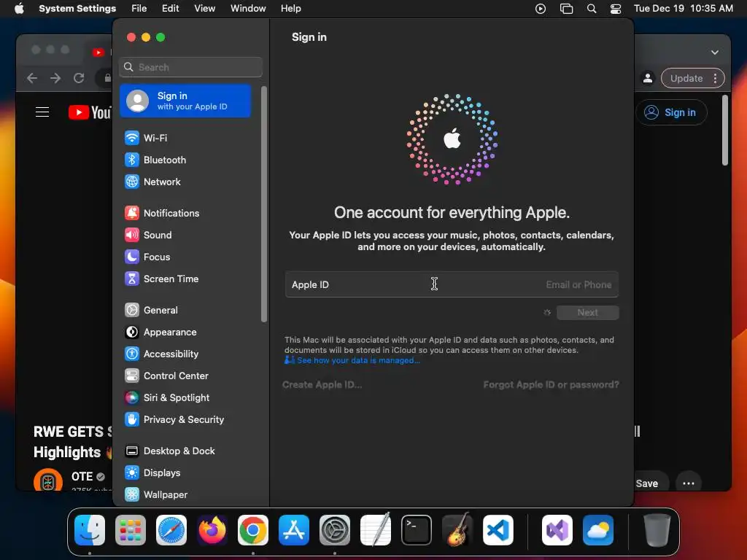Open Accessibility settings
This screenshot has height=560, width=747.
(x=186, y=354)
